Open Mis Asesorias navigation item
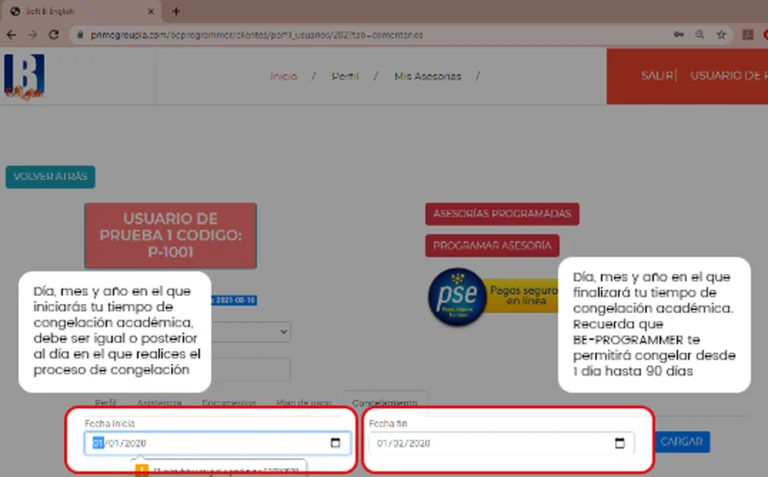This screenshot has width=768, height=477. coord(423,76)
